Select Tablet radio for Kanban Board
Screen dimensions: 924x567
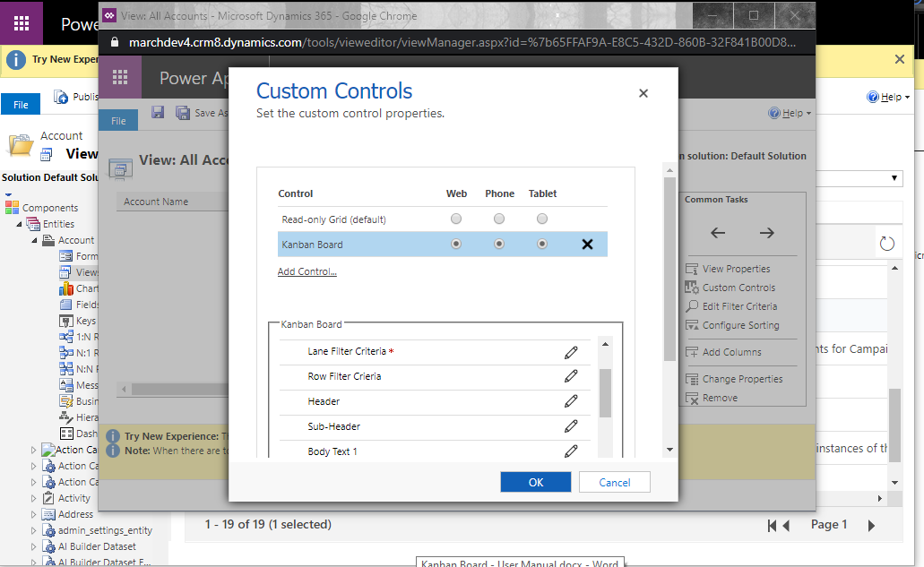pyautogui.click(x=542, y=245)
